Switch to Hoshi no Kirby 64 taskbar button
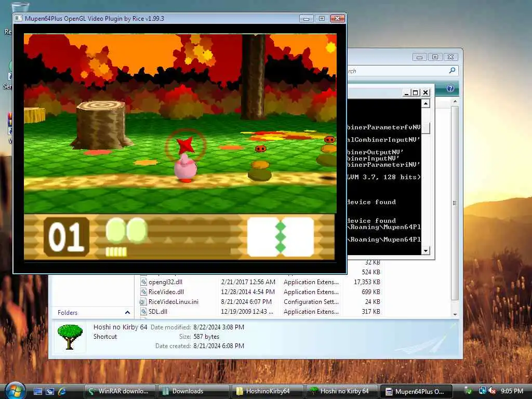Viewport: 532px width, 399px height. tap(341, 391)
